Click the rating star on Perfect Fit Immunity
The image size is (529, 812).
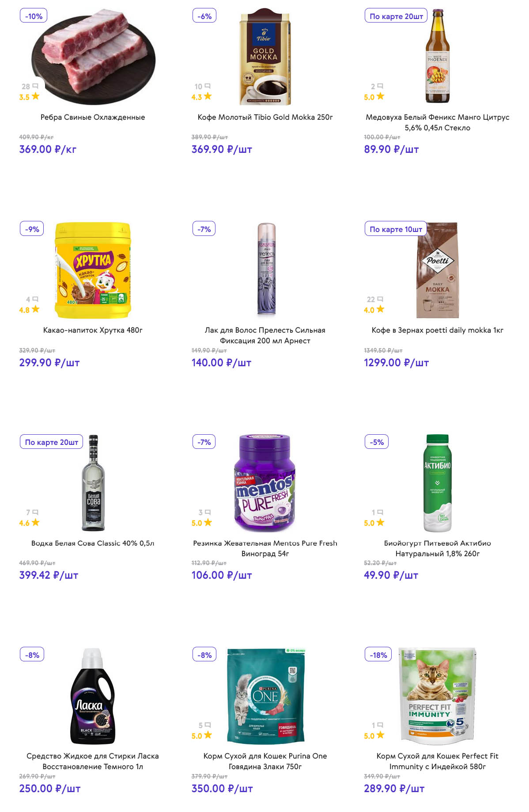pyautogui.click(x=380, y=735)
